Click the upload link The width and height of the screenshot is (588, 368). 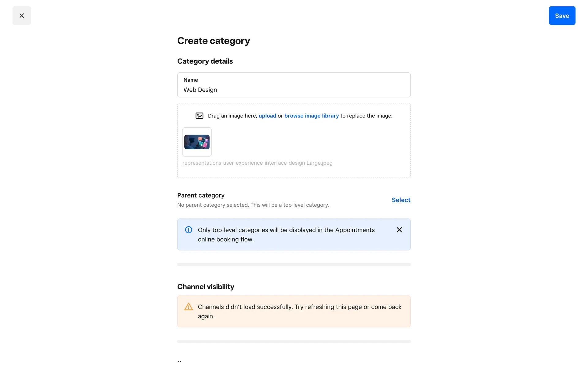(267, 116)
